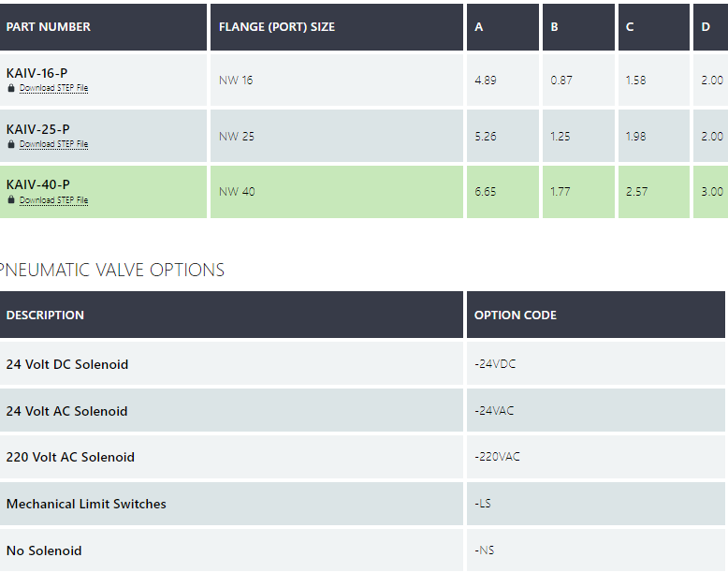This screenshot has height=587, width=728.
Task: Click the -24VAC option code
Action: click(494, 411)
